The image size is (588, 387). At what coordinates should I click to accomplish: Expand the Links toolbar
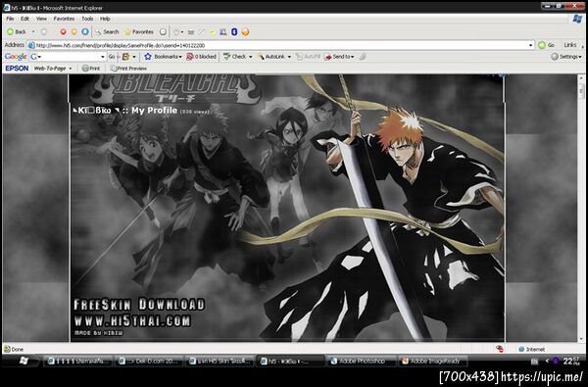[570, 45]
